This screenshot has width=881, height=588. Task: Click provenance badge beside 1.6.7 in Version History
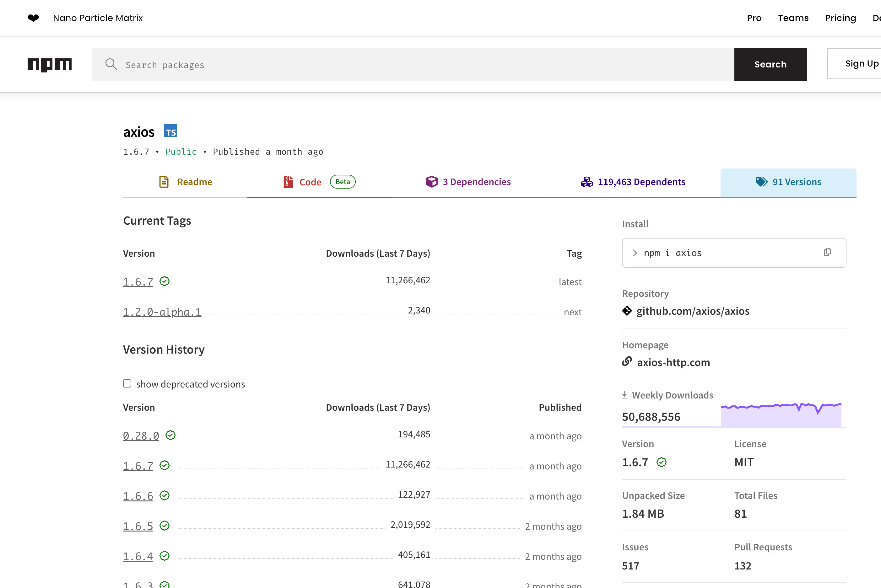click(164, 465)
